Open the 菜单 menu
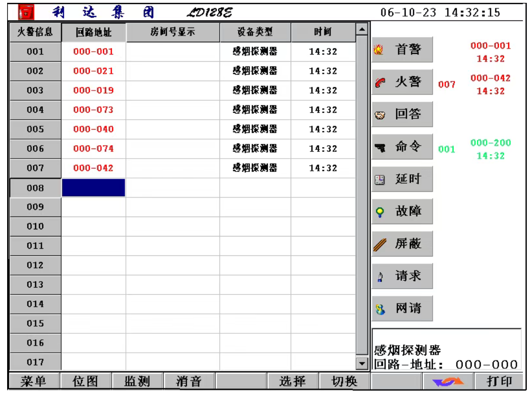 [33, 382]
